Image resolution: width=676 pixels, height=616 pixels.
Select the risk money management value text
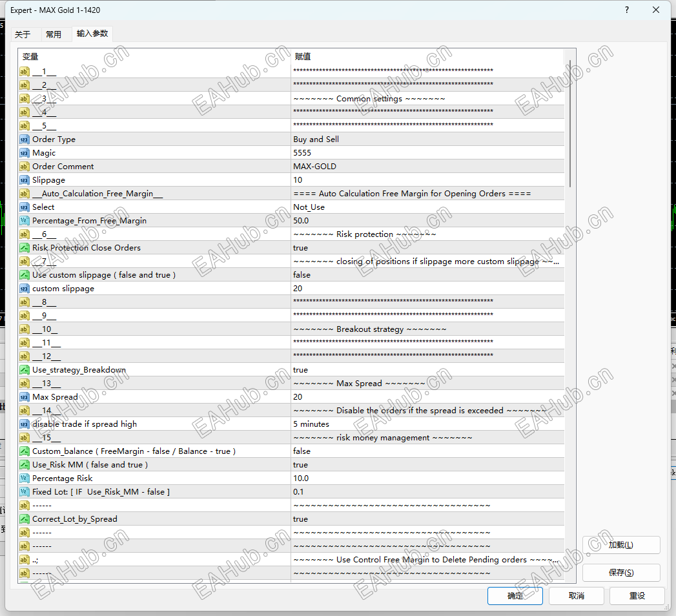(383, 438)
